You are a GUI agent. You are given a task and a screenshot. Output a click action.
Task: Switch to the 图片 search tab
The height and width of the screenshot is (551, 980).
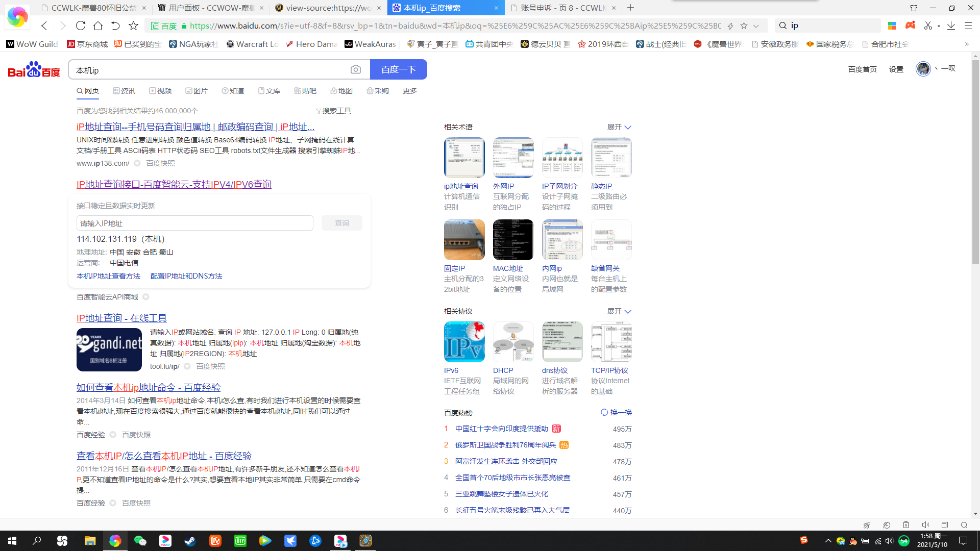point(198,91)
